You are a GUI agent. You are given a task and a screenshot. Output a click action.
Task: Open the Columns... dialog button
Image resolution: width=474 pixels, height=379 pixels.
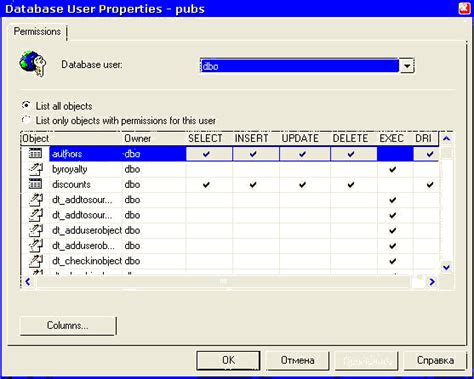(x=68, y=326)
